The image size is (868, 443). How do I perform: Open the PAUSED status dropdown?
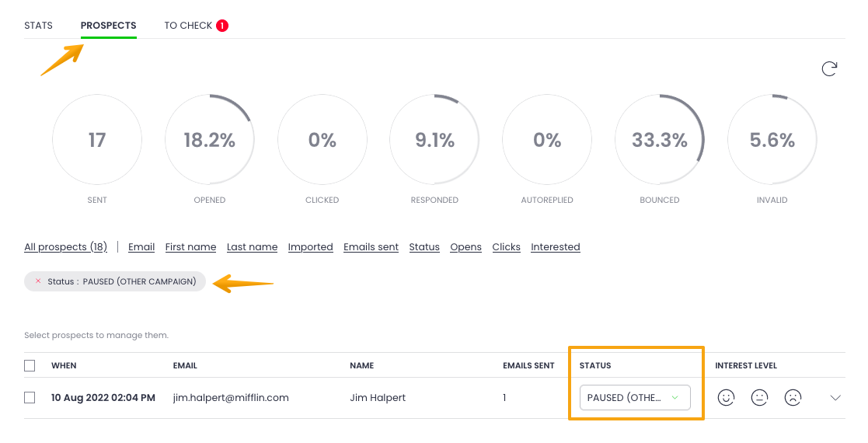pyautogui.click(x=634, y=398)
